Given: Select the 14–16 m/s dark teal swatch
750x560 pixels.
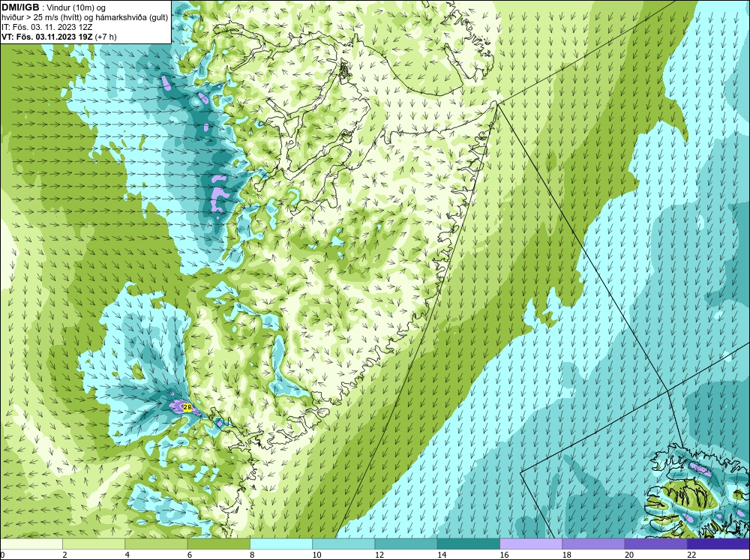Looking at the screenshot, I should (x=468, y=544).
